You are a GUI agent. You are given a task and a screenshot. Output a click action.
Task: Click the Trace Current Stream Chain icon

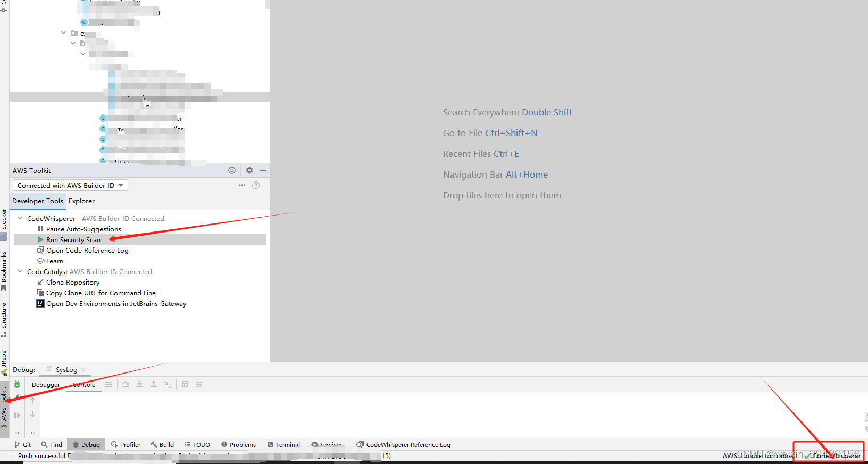(199, 384)
